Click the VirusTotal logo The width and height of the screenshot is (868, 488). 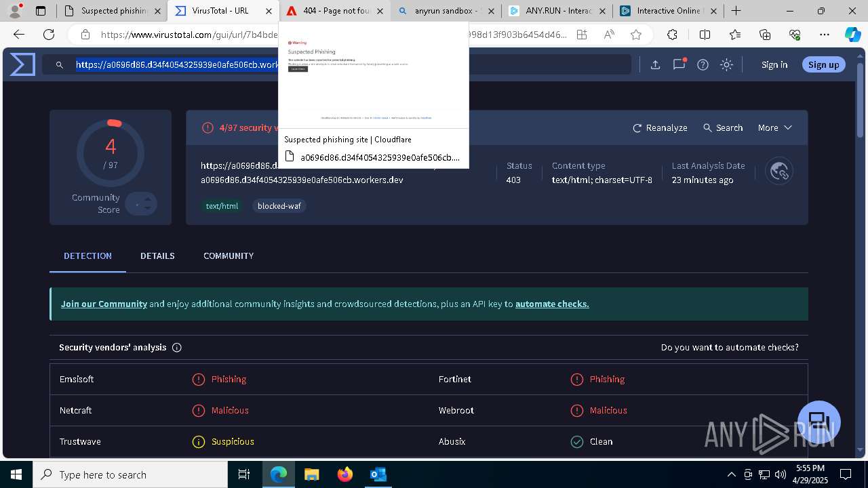click(x=22, y=64)
